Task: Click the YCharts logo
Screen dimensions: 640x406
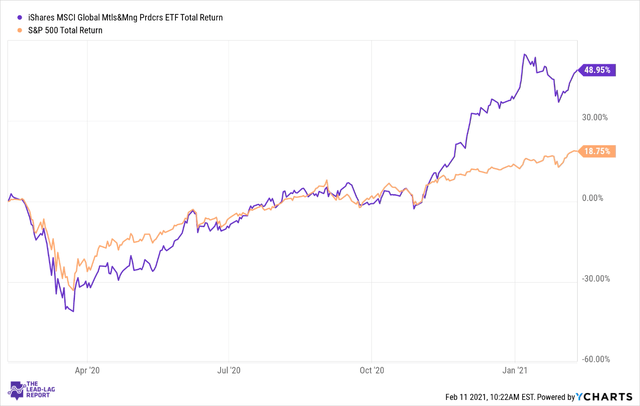Action: point(604,397)
